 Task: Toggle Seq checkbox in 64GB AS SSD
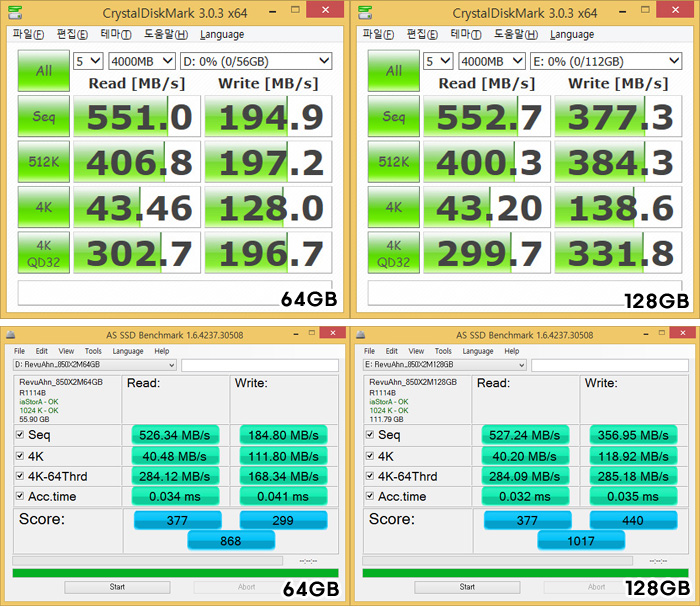click(x=20, y=435)
